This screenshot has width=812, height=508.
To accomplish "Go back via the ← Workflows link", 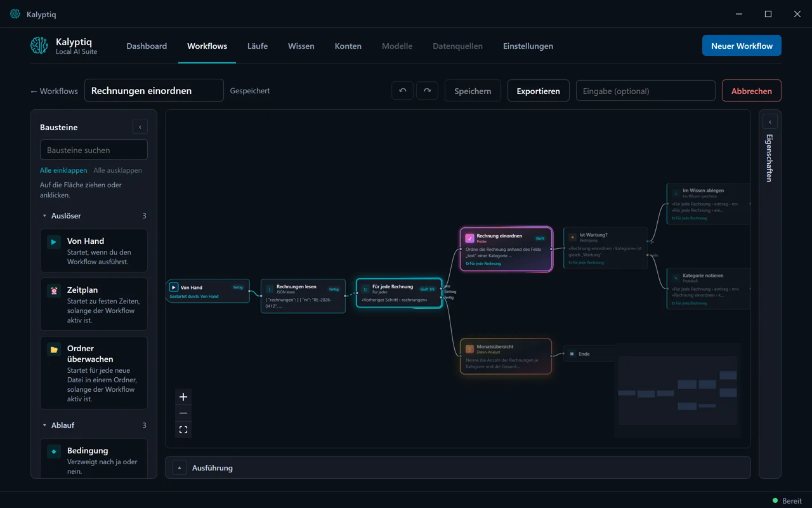I will coord(54,91).
